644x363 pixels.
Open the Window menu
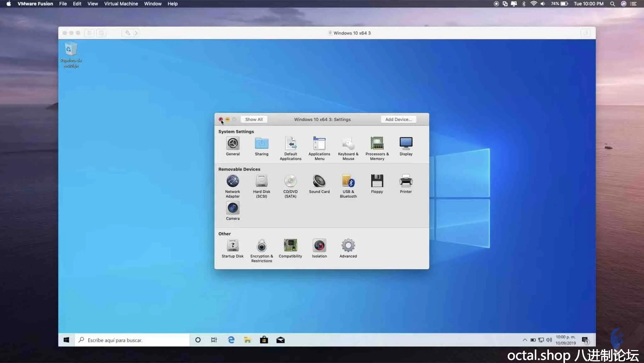[x=153, y=4]
